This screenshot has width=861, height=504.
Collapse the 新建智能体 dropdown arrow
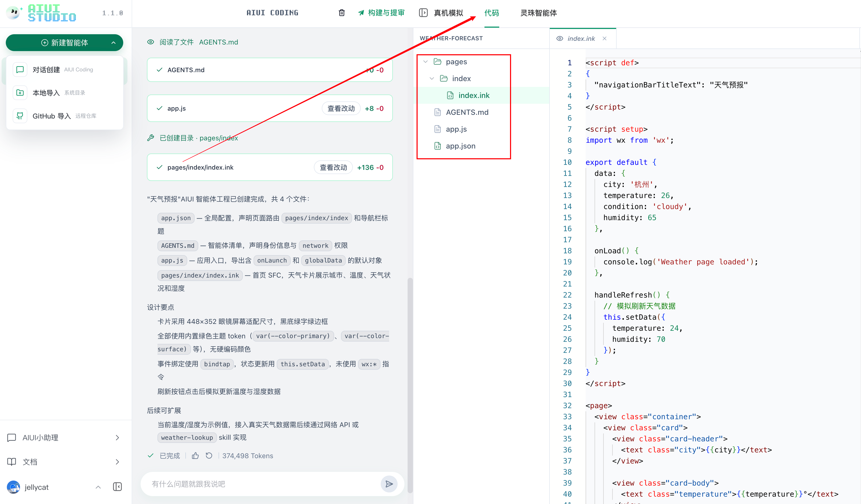[x=114, y=43]
